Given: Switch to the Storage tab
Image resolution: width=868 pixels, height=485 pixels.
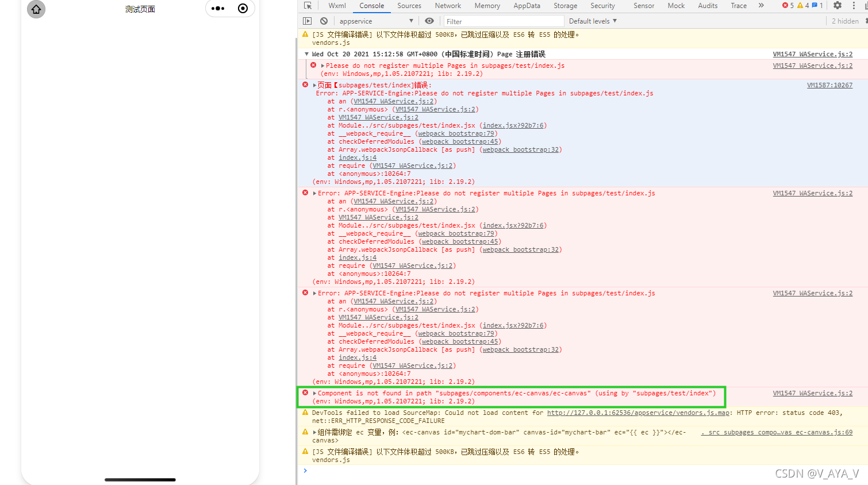Looking at the screenshot, I should point(566,6).
